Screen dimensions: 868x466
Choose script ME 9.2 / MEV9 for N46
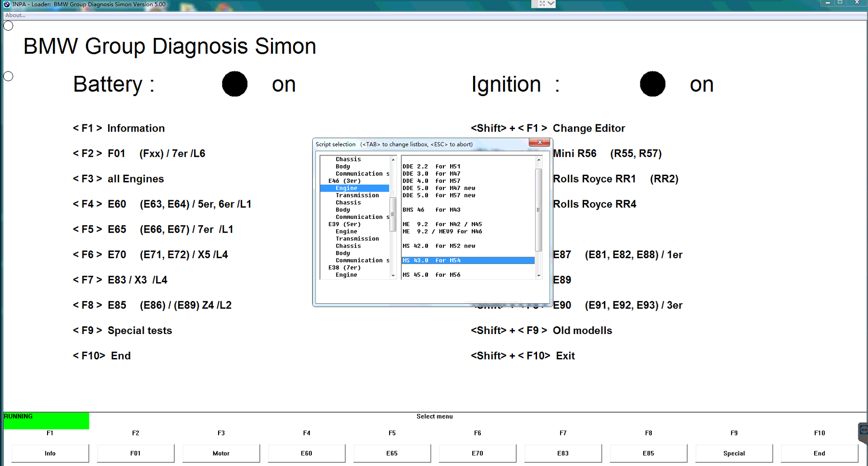point(442,231)
